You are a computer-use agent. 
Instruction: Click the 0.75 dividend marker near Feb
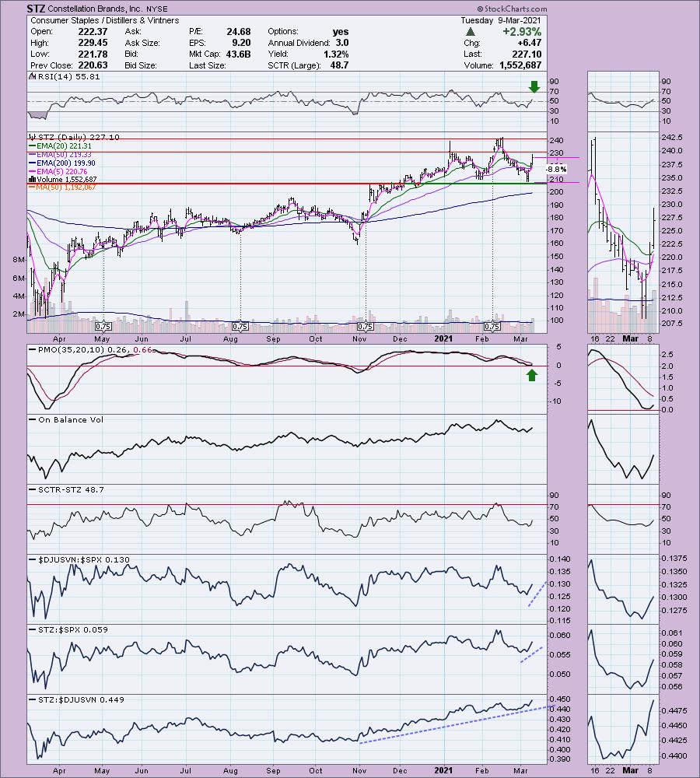pos(492,327)
